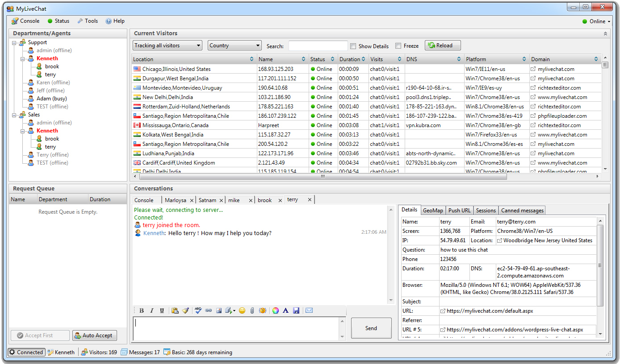Switch to the GeoMap tab

[x=433, y=211]
